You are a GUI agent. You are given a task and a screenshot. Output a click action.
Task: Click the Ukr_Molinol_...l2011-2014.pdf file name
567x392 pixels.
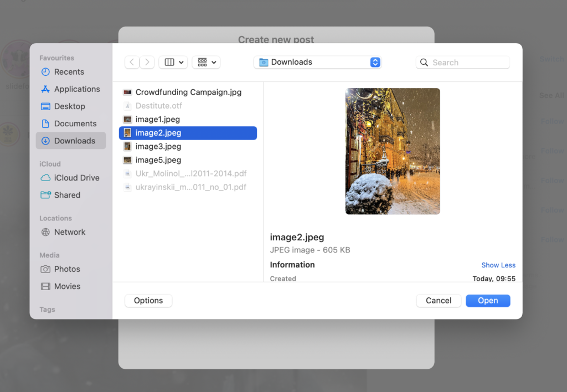coord(191,174)
